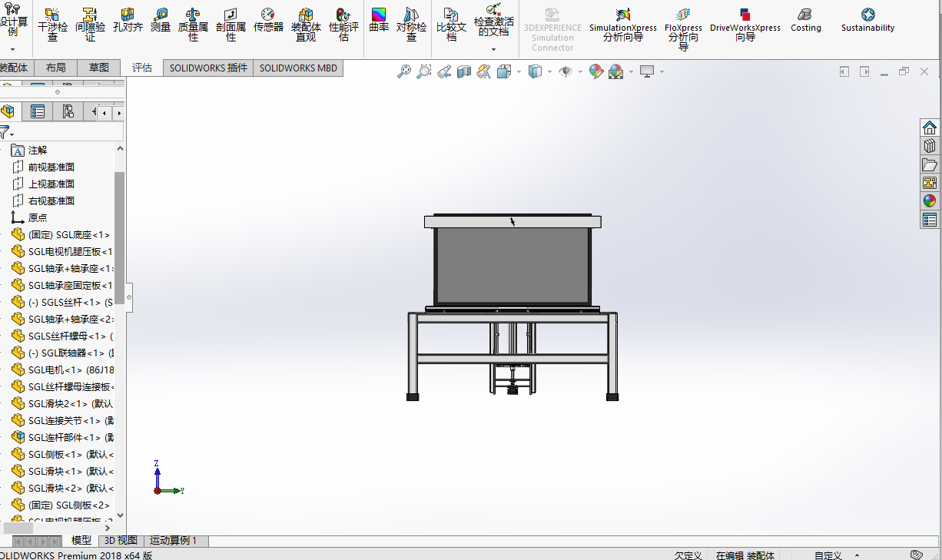Image resolution: width=942 pixels, height=560 pixels.
Task: Select SGL连杆部件<1> subassembly in tree
Action: [x=63, y=438]
